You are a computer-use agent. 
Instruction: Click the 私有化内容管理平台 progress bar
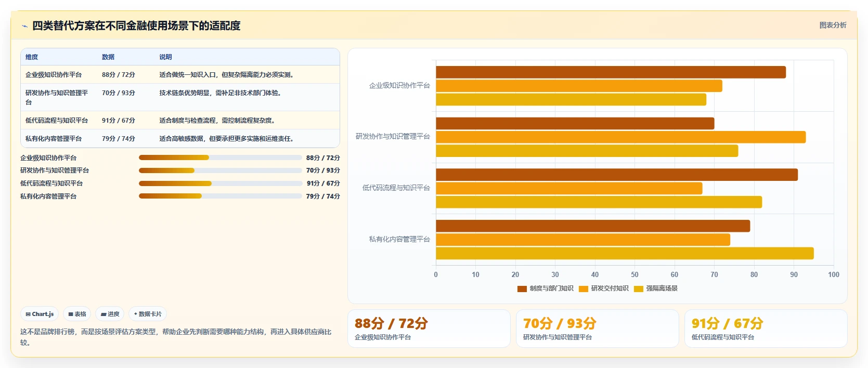point(220,196)
